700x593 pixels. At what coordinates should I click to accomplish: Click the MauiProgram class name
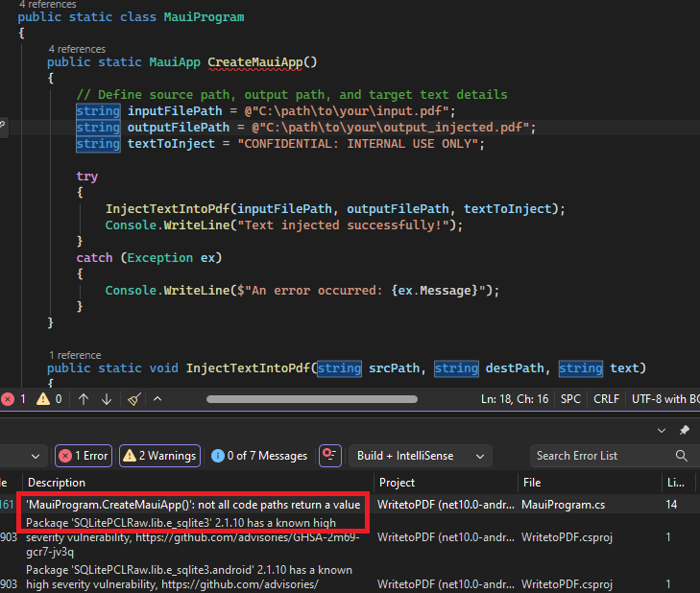[x=204, y=17]
